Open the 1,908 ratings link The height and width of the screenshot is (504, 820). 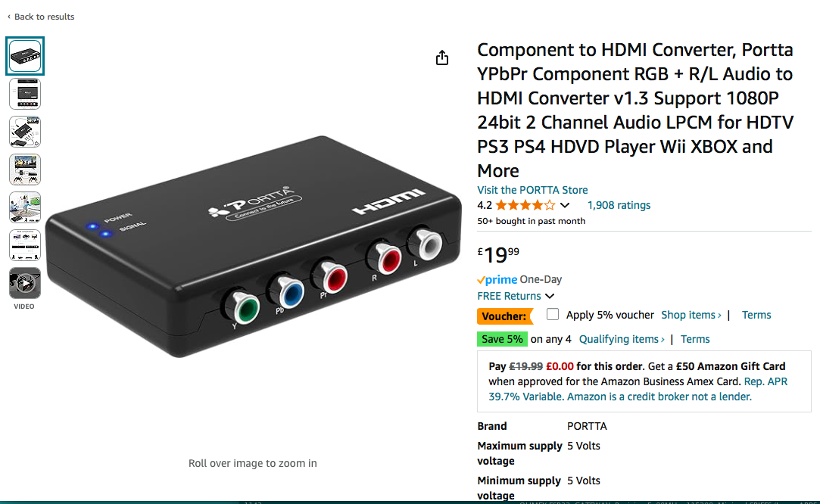(619, 205)
